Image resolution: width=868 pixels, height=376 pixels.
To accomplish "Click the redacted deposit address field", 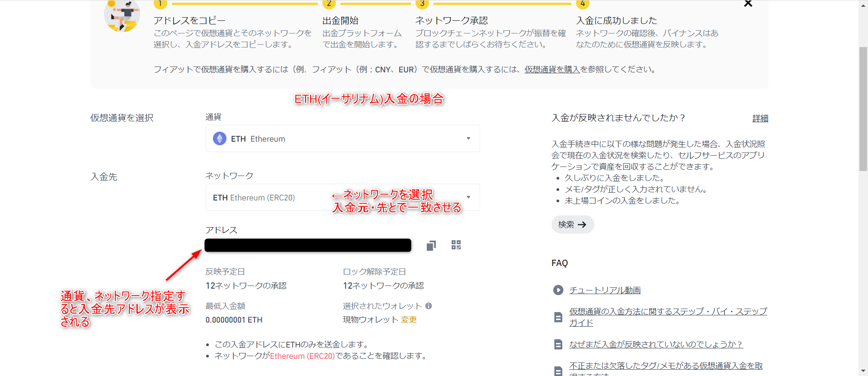I will tap(307, 245).
